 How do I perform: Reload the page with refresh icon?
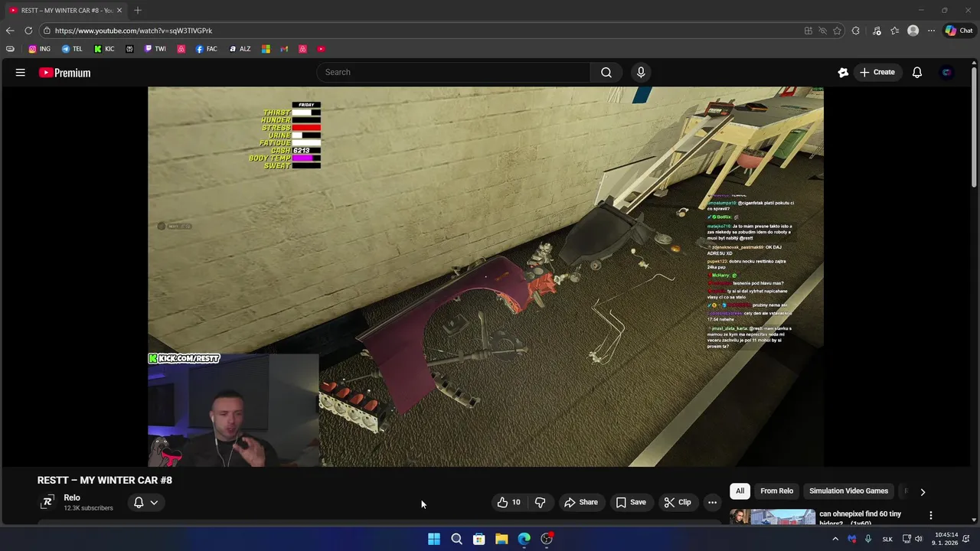(28, 31)
